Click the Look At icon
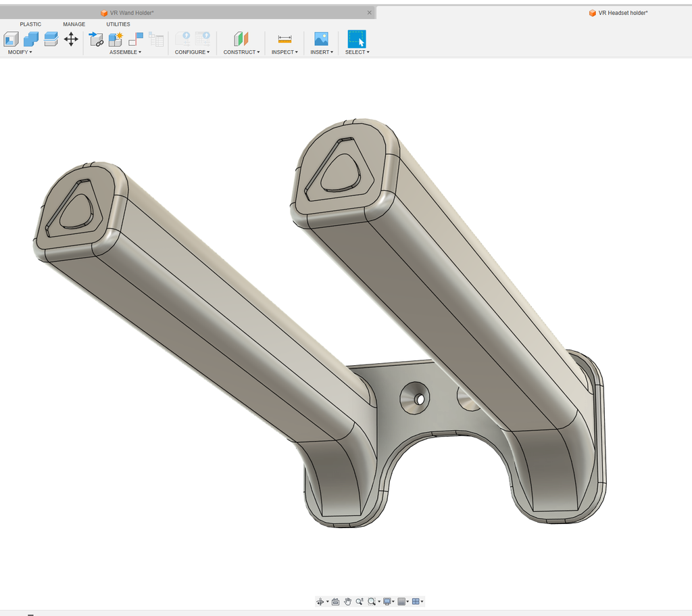692x616 pixels. coord(335,601)
